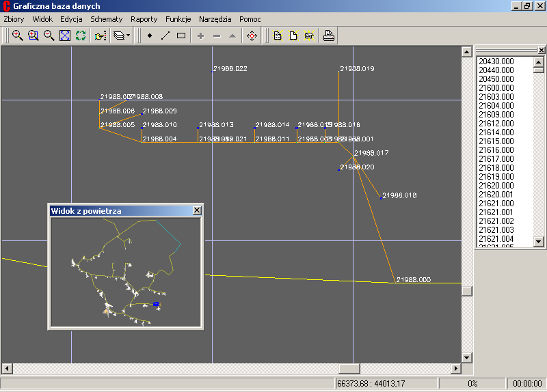Close the Widok z powietrza window
Image resolution: width=547 pixels, height=392 pixels.
(x=197, y=211)
